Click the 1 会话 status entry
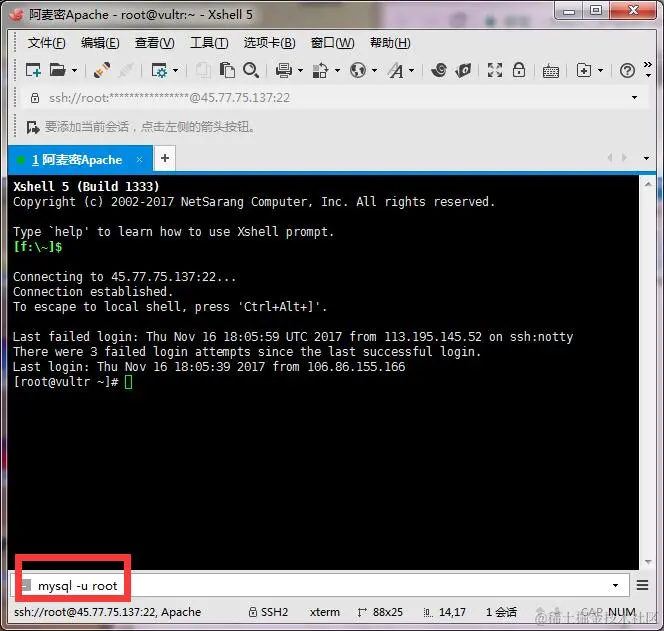Image resolution: width=664 pixels, height=631 pixels. click(501, 612)
